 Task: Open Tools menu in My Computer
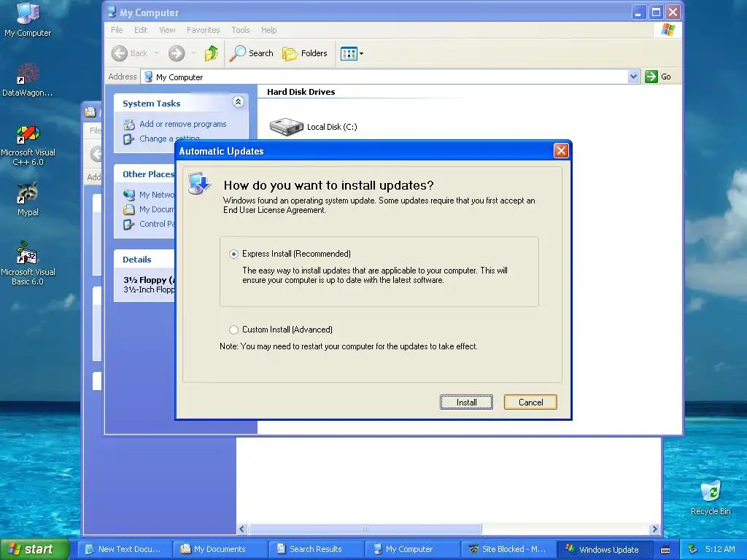click(241, 30)
